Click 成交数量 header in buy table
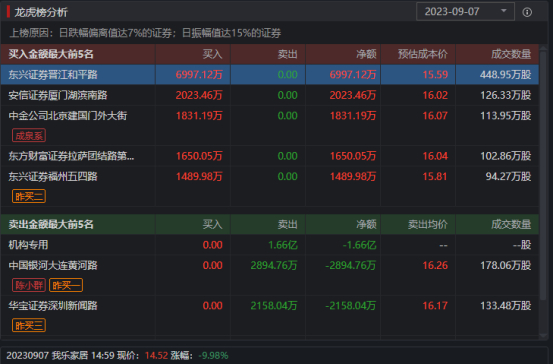Viewport: 554px width, 364px height. (x=511, y=54)
